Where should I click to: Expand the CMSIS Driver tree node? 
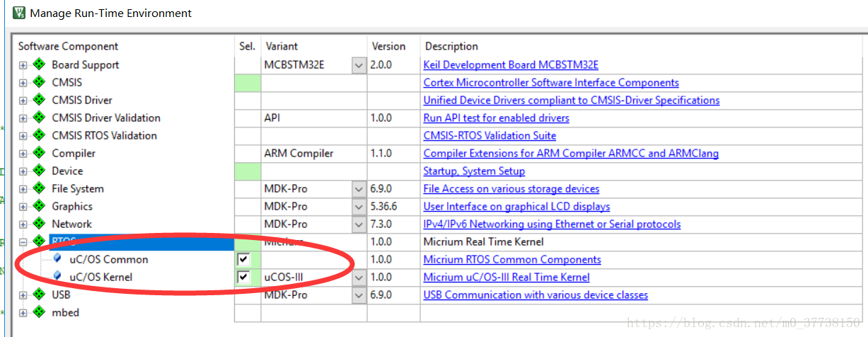[x=23, y=101]
